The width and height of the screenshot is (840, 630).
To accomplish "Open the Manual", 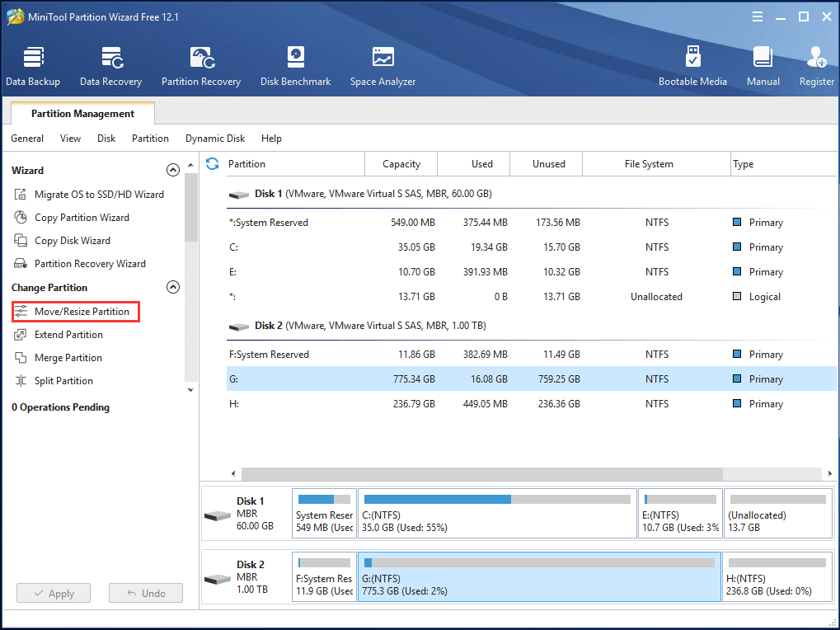I will (763, 67).
